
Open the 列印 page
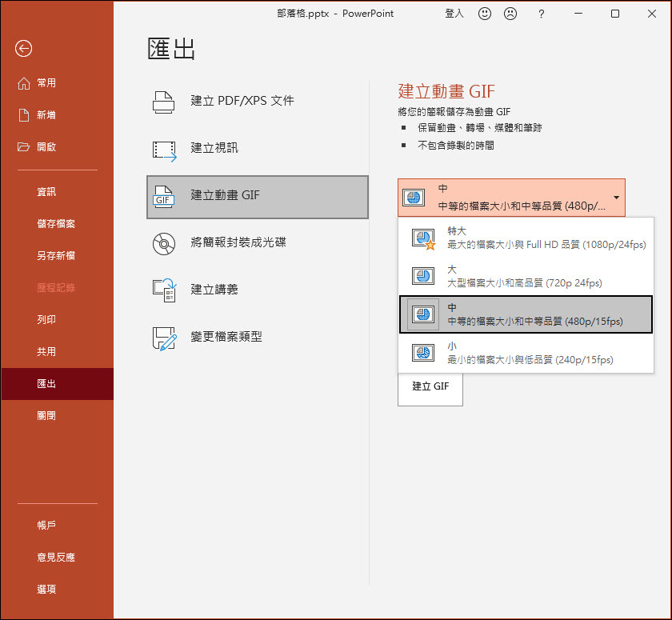tap(57, 320)
